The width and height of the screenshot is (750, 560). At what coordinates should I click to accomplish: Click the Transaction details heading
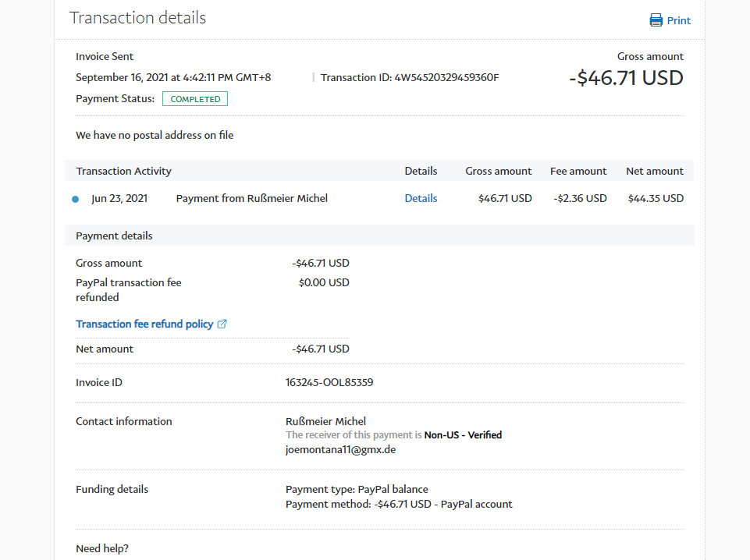(x=137, y=18)
